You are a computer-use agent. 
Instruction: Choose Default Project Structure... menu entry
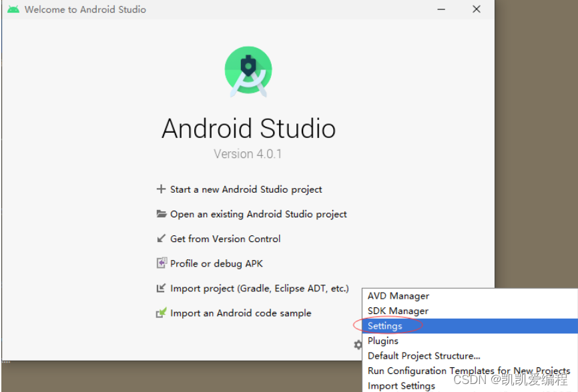click(x=470, y=356)
